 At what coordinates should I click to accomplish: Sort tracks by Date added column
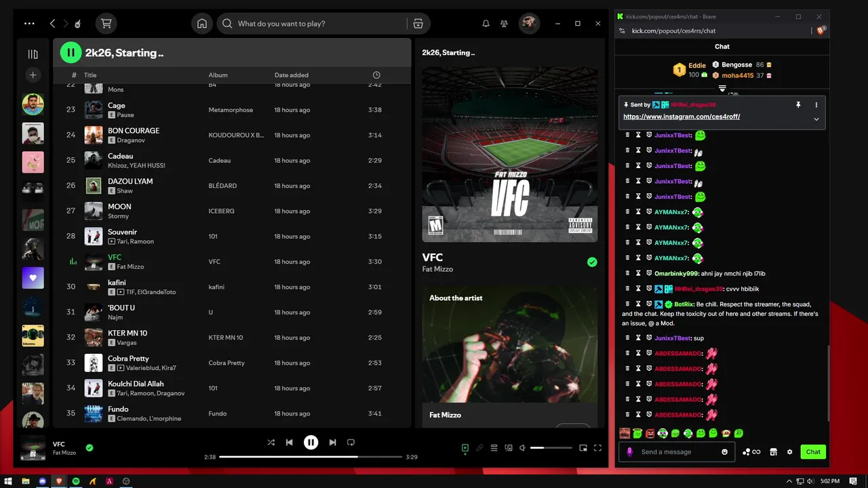(291, 75)
